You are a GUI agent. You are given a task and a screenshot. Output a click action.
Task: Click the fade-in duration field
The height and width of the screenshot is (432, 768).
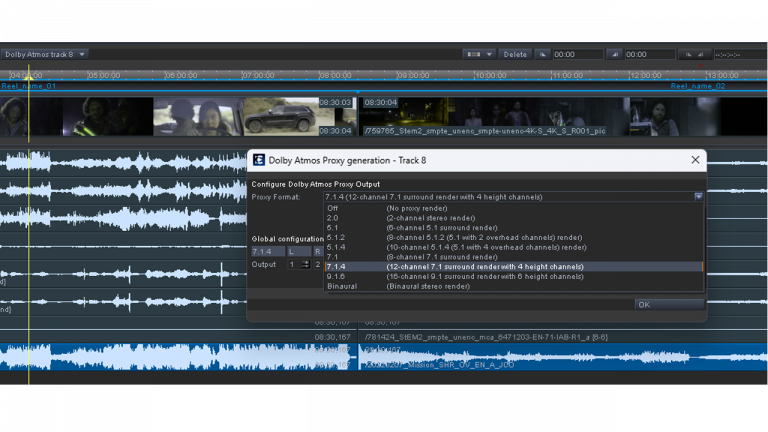(x=577, y=54)
